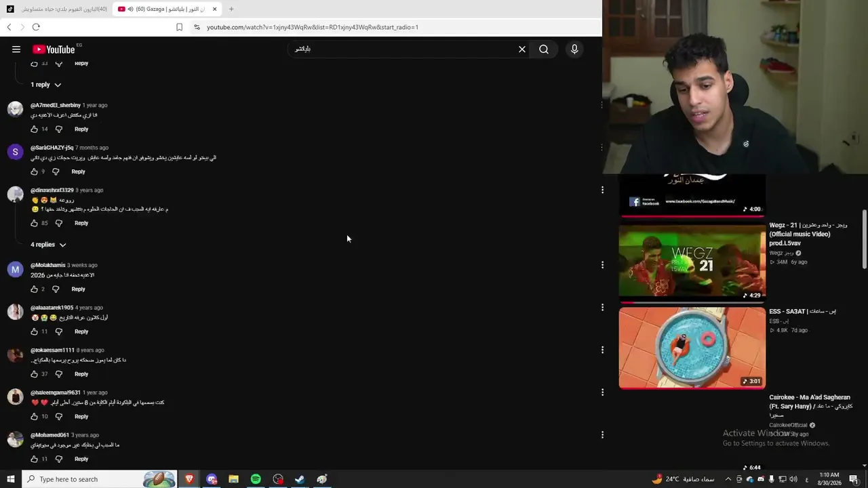Reply to @alaaatarek1905's comment
Screen dimensions: 868x488
81,331
